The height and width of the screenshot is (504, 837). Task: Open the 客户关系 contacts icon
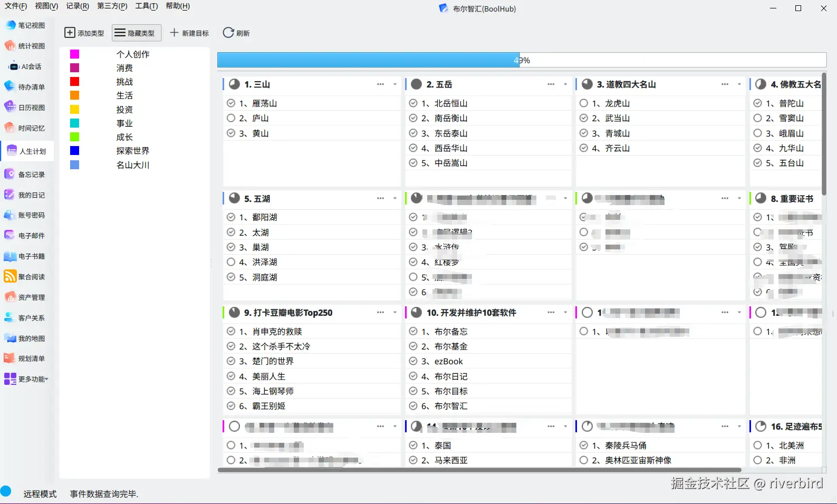point(11,318)
